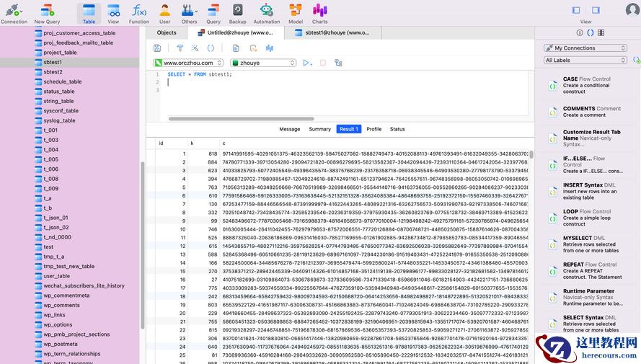Click the export result icon

click(254, 48)
